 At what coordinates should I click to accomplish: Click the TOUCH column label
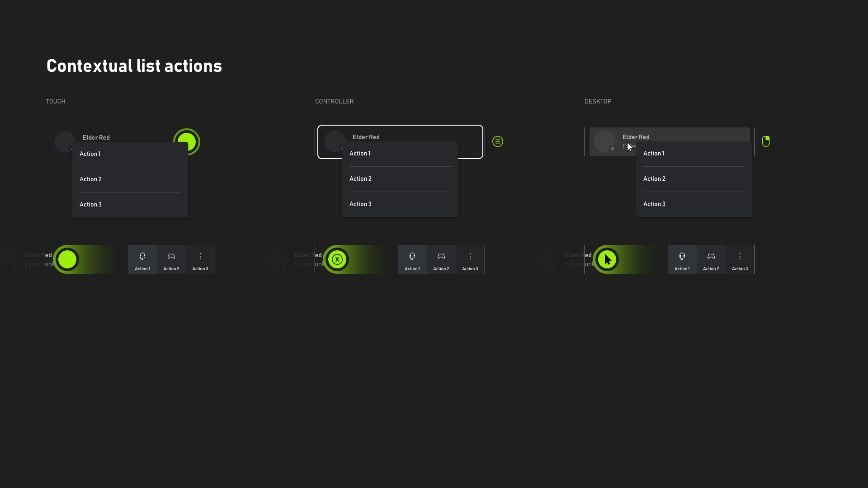point(56,101)
